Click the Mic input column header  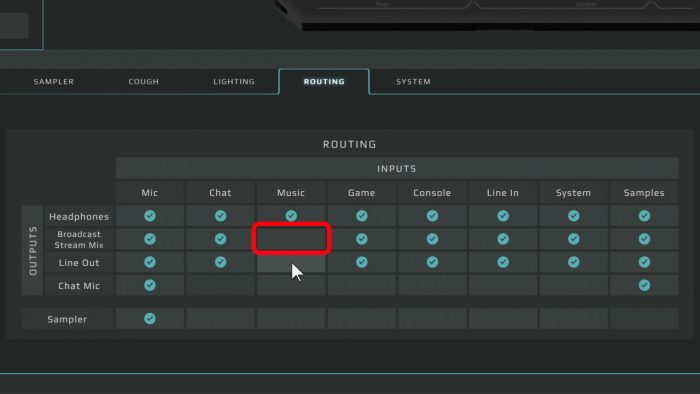(x=150, y=193)
